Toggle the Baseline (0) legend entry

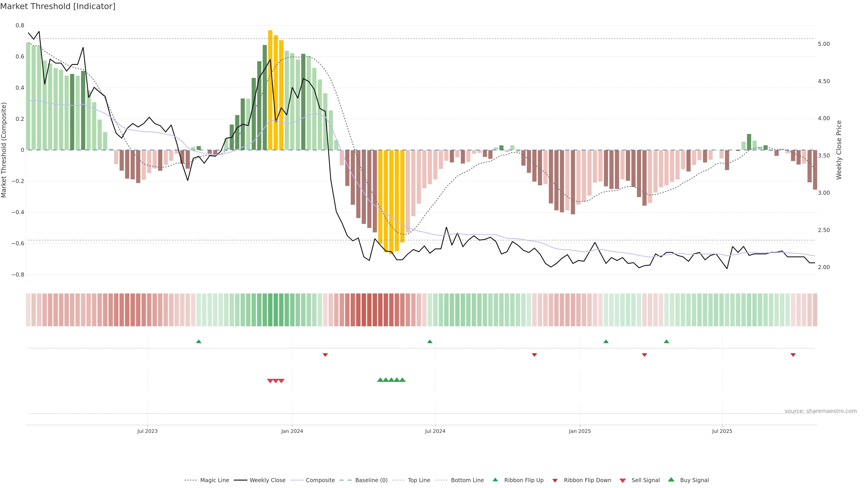[371, 480]
